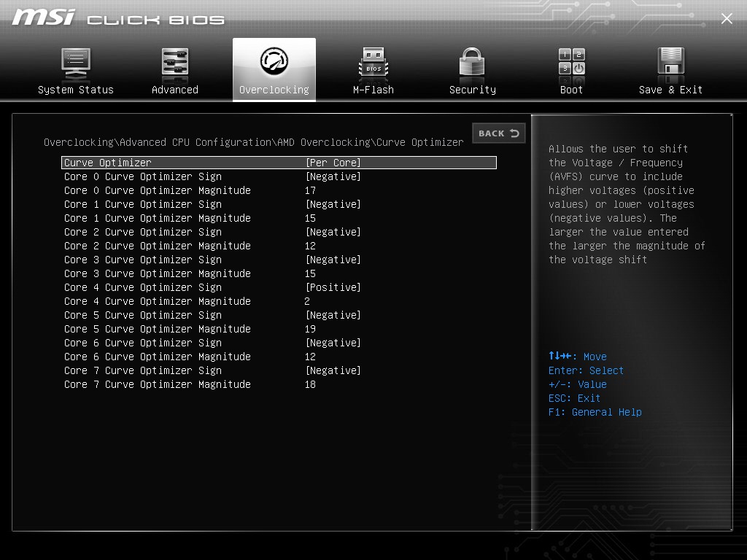
Task: Click the 'Enter: Select' hint
Action: pos(586,370)
